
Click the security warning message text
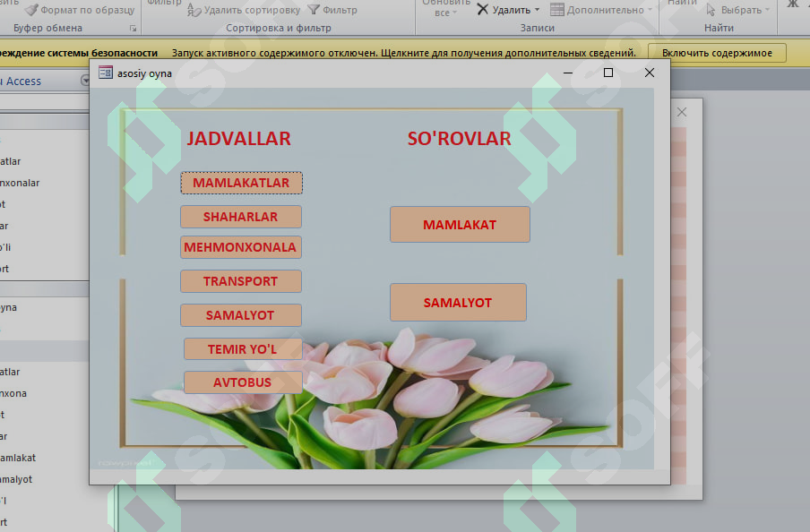coord(404,53)
